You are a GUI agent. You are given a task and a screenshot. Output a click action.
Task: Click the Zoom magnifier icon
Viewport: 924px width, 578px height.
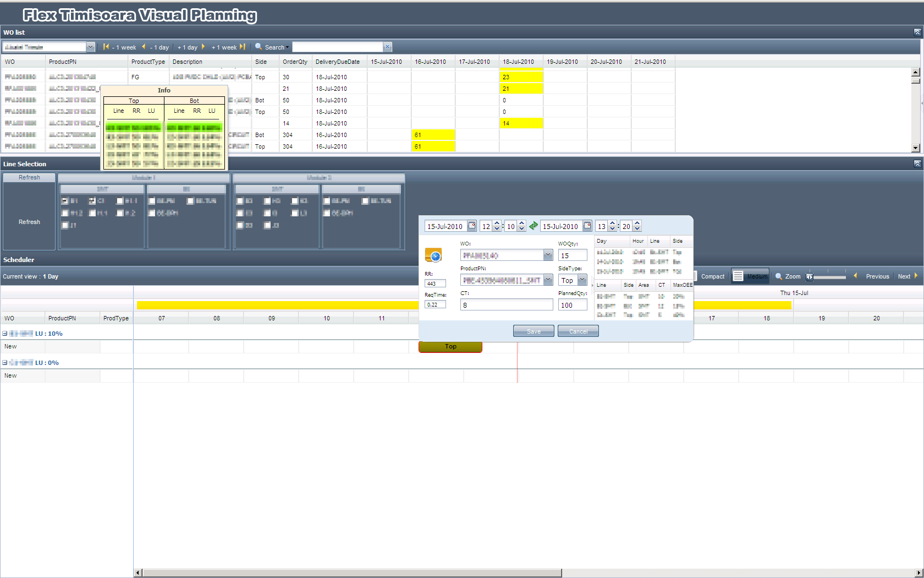(779, 276)
